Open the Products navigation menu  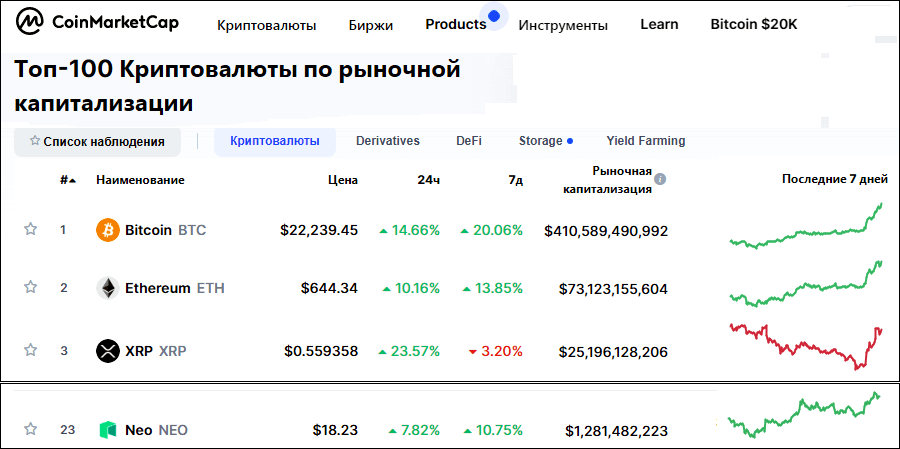(455, 24)
